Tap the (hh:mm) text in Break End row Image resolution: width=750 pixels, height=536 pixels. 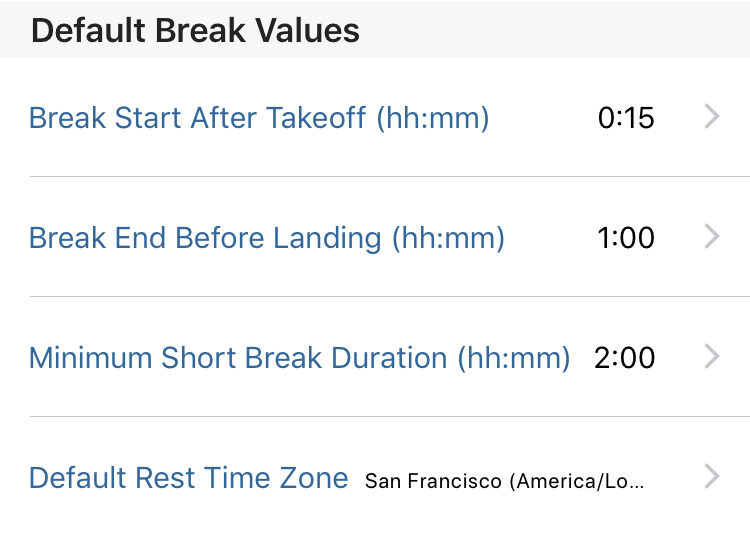point(448,238)
